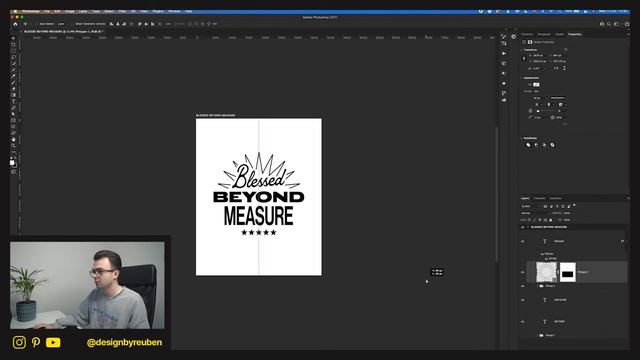The image size is (640, 360).
Task: Open the Image menu
Action: tap(70, 11)
